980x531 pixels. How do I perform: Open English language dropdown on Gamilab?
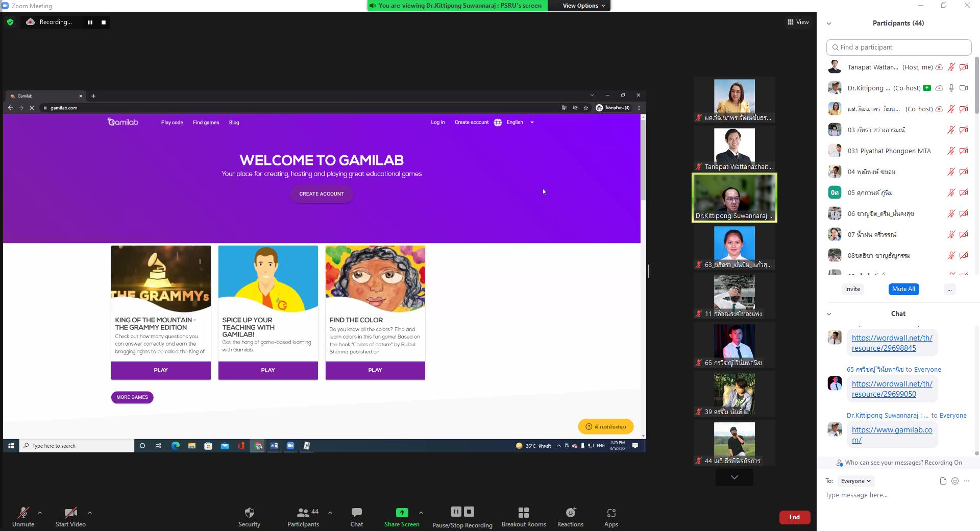coord(514,123)
